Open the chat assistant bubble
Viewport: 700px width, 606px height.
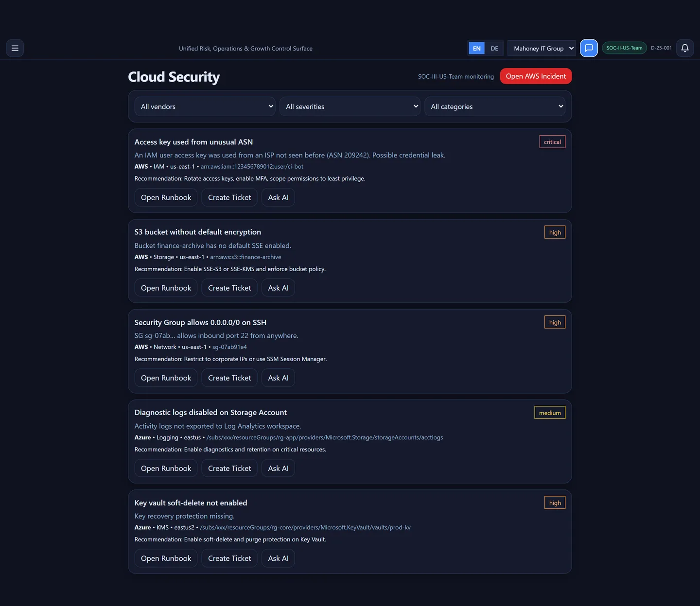click(589, 48)
